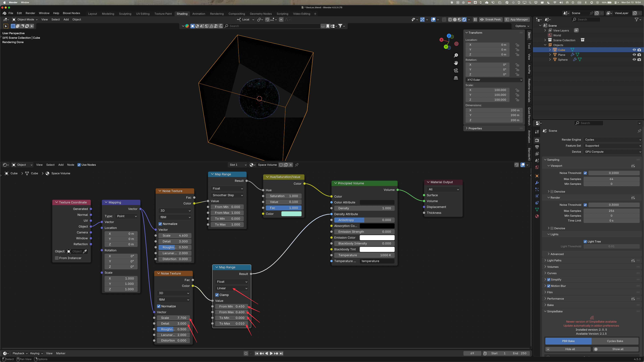The height and width of the screenshot is (362, 644).
Task: Toggle fake user shield for Space Volume
Action: (281, 165)
